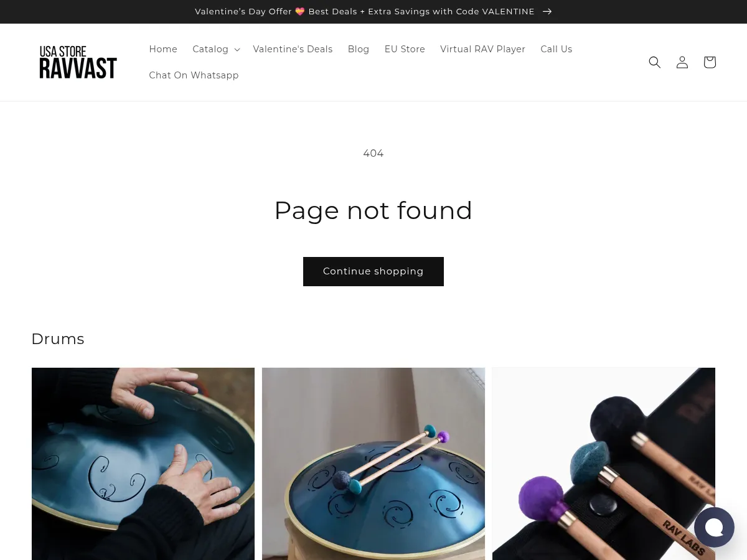Click the Call Us link

556,49
